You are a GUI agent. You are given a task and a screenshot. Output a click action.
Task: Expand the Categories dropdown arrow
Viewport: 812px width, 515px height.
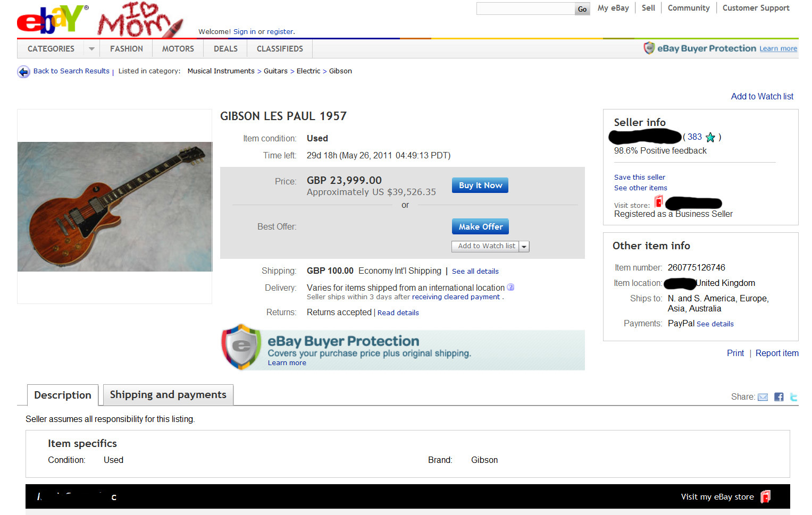pos(91,49)
